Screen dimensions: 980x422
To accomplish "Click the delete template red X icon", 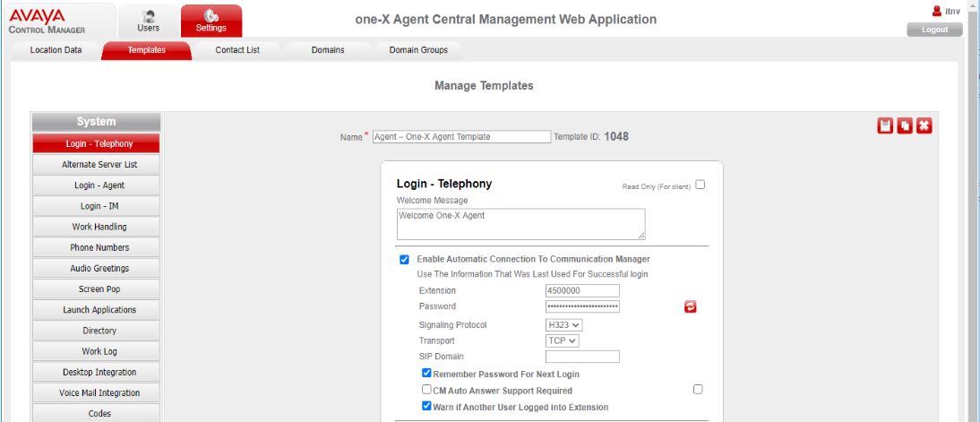I will click(x=924, y=125).
